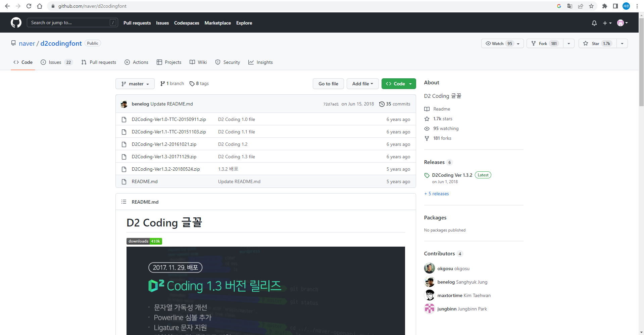Open the Add file dropdown
The width and height of the screenshot is (644, 335).
(362, 84)
